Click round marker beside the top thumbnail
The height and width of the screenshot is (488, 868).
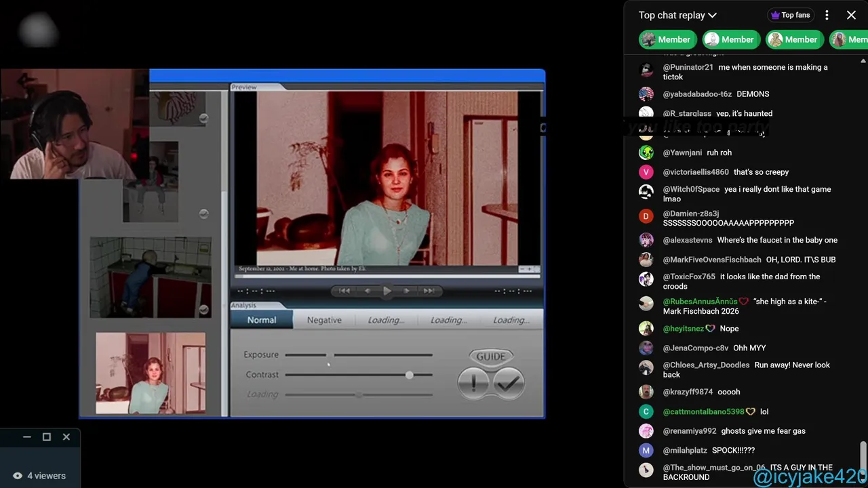[x=203, y=119]
